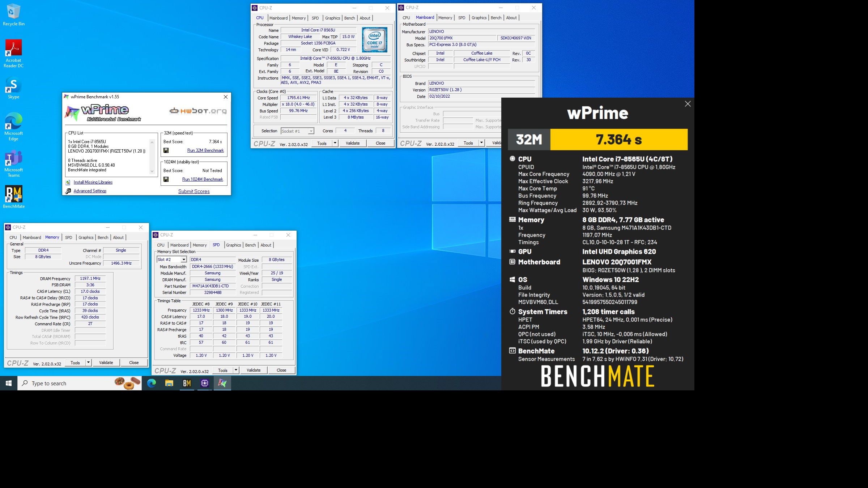
Task: Open Advanced Settings link in wPrime
Action: click(x=90, y=191)
